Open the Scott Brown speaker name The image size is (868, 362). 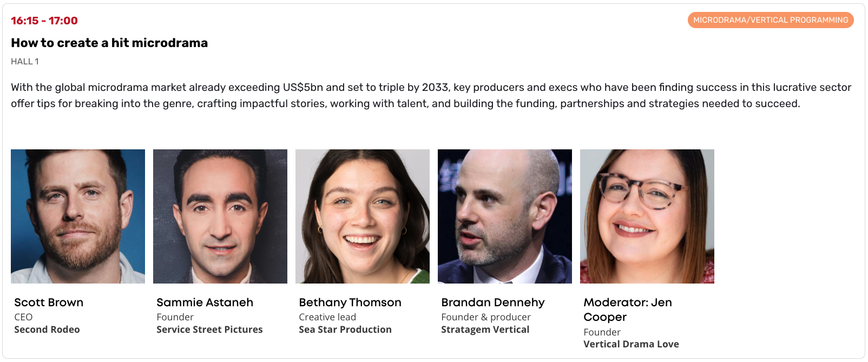tap(49, 302)
